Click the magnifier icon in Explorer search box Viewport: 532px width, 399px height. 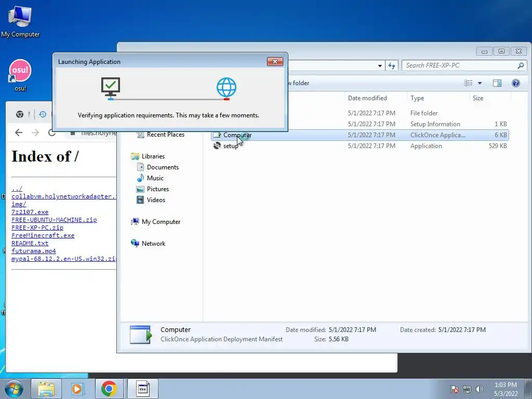(x=521, y=65)
